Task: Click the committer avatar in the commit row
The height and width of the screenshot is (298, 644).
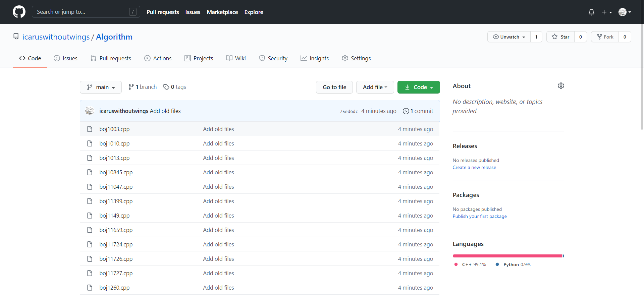Action: (90, 111)
